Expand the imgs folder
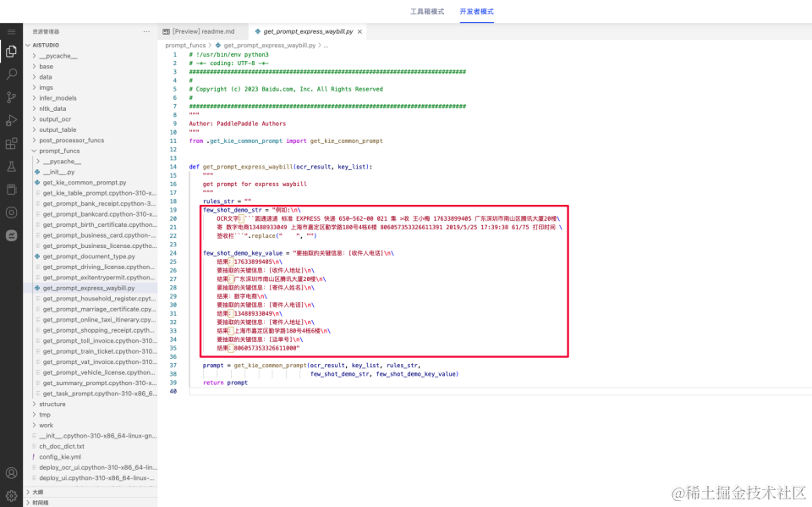Image resolution: width=812 pixels, height=507 pixels. click(x=46, y=88)
